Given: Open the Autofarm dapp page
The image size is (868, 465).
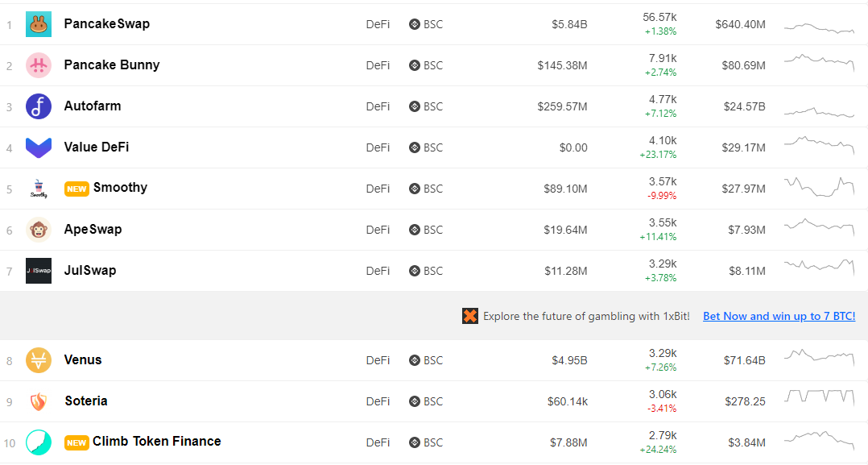Looking at the screenshot, I should [93, 106].
